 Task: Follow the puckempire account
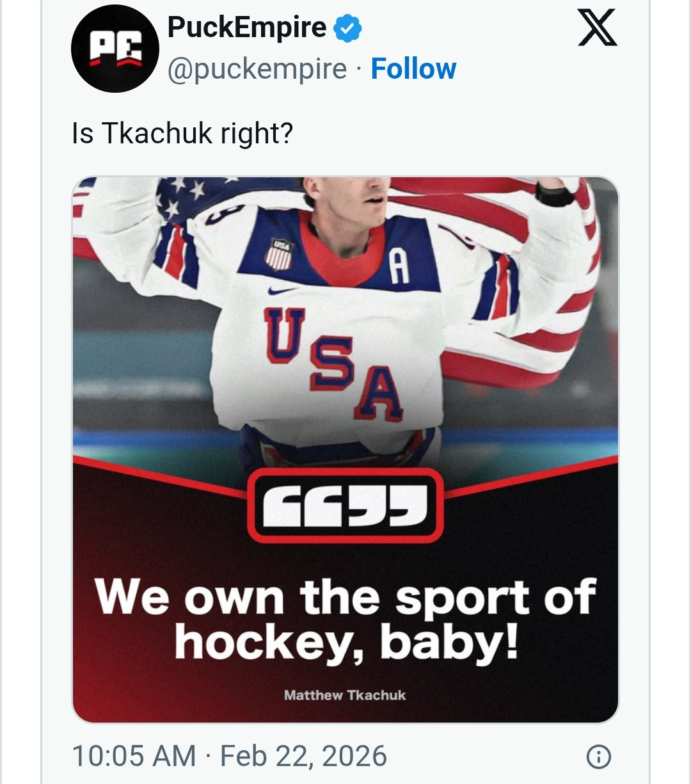[x=413, y=68]
